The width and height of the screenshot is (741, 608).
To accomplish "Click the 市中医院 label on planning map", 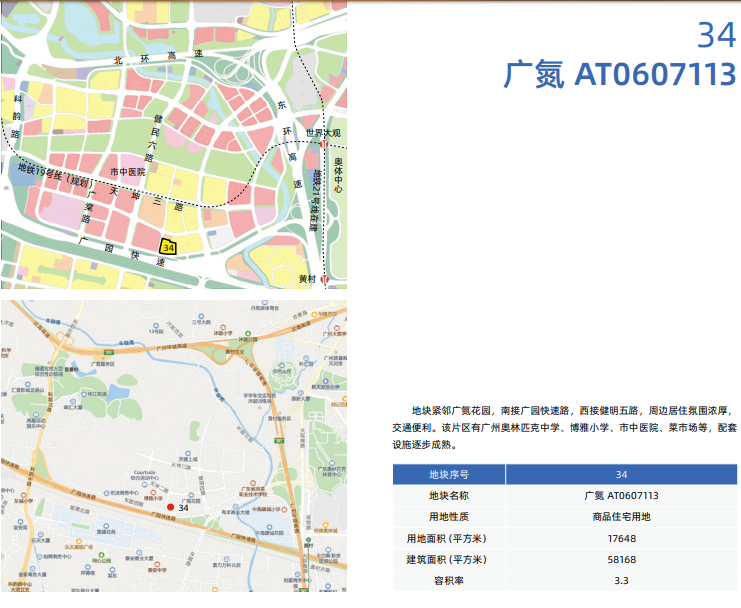I will click(x=127, y=172).
